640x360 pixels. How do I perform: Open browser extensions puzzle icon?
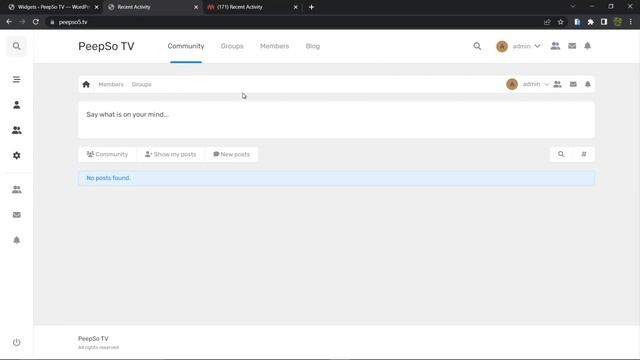pyautogui.click(x=591, y=22)
